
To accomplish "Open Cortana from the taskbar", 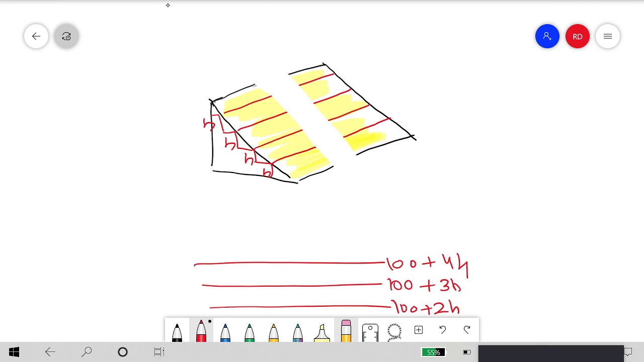I will coord(123,352).
